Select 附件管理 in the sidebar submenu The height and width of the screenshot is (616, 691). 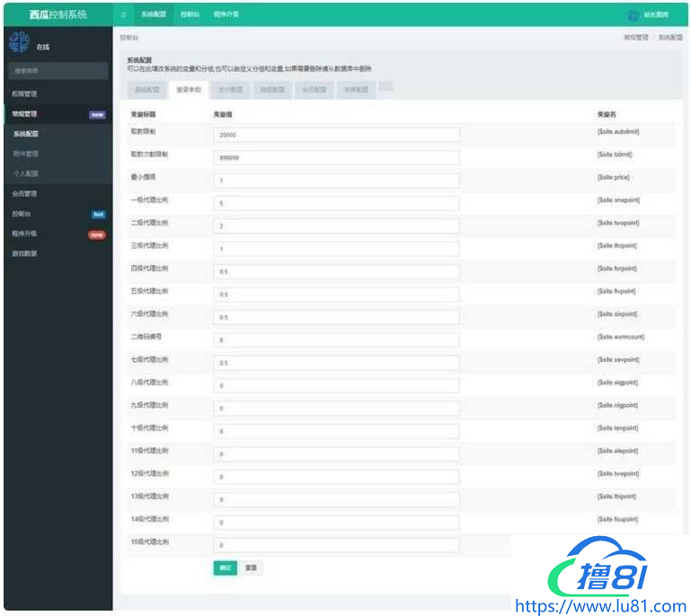point(26,154)
